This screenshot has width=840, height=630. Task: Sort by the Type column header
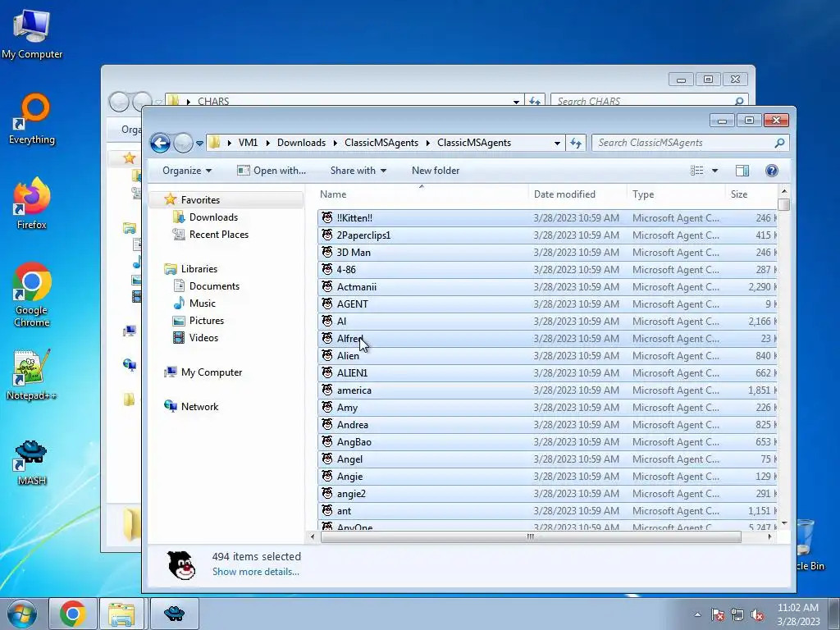pos(676,194)
